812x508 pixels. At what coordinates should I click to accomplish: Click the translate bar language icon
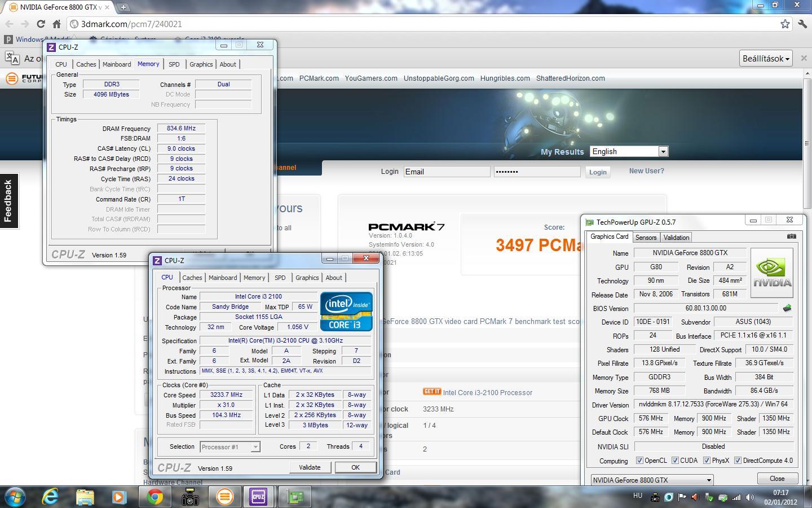coord(12,58)
